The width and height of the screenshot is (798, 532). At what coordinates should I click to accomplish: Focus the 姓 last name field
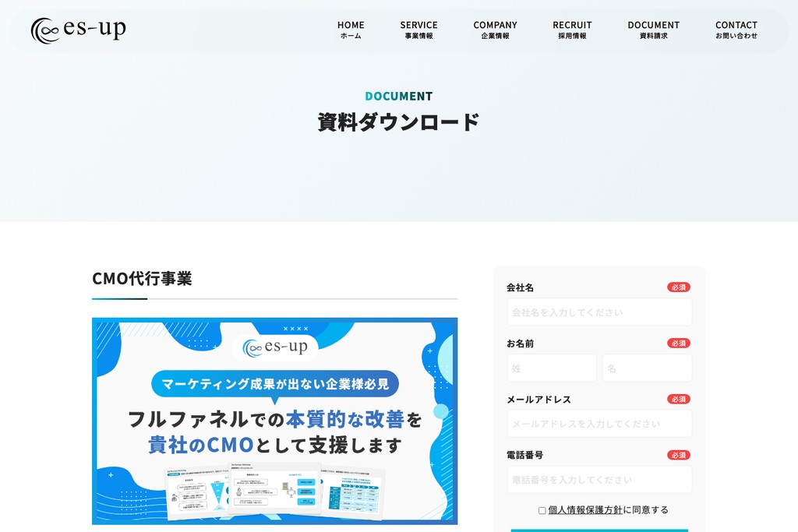(552, 368)
